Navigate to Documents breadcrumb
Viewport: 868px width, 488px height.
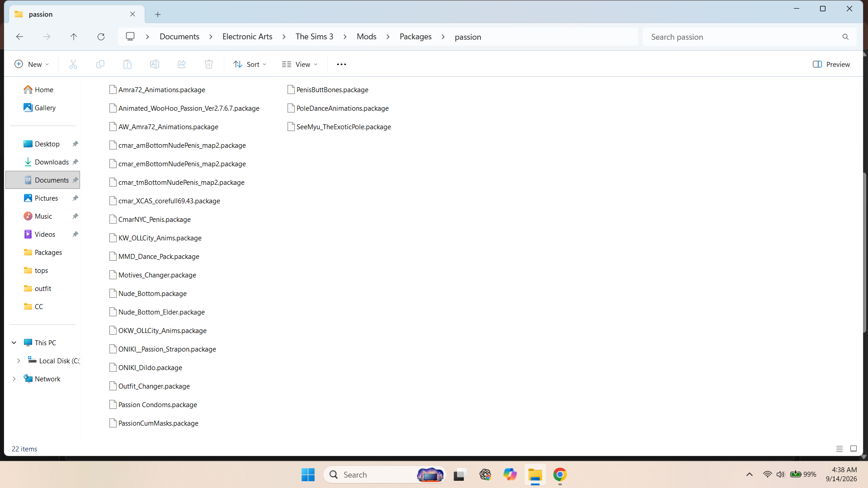179,37
